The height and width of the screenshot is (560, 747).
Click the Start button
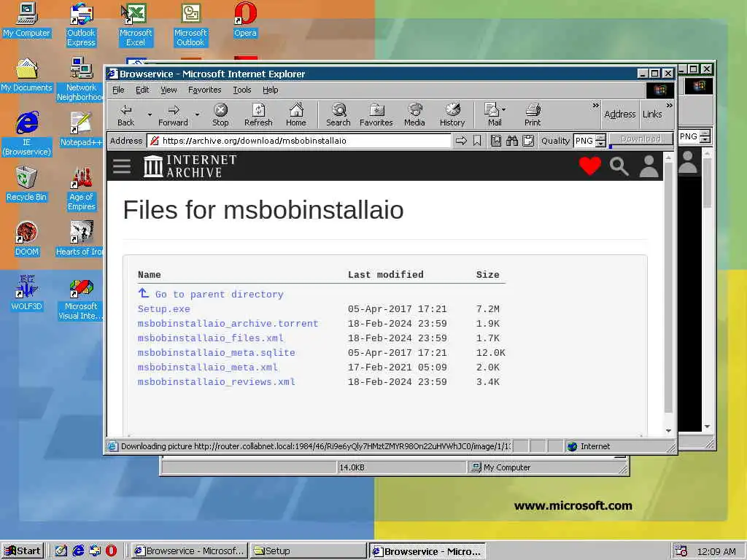(x=23, y=551)
